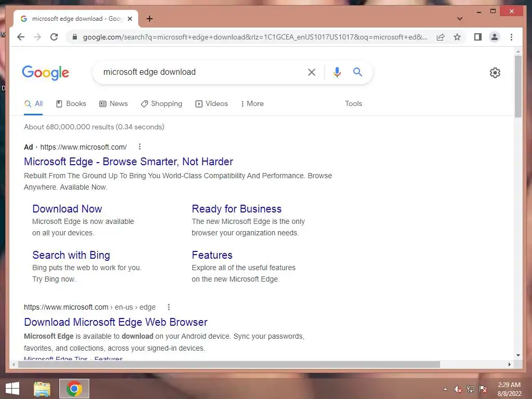This screenshot has width=532, height=399.
Task: Select the All results tab
Action: 33,104
